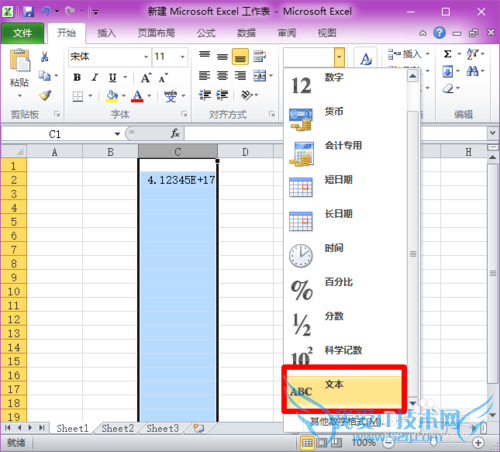This screenshot has height=452, width=500.
Task: Expand the formula bar
Action: click(x=493, y=133)
